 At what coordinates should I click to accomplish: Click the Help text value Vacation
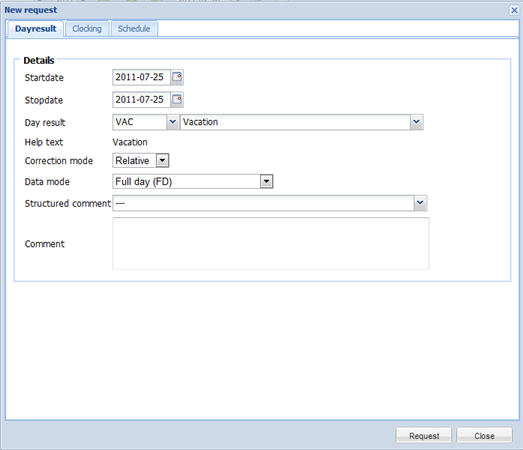click(x=130, y=142)
